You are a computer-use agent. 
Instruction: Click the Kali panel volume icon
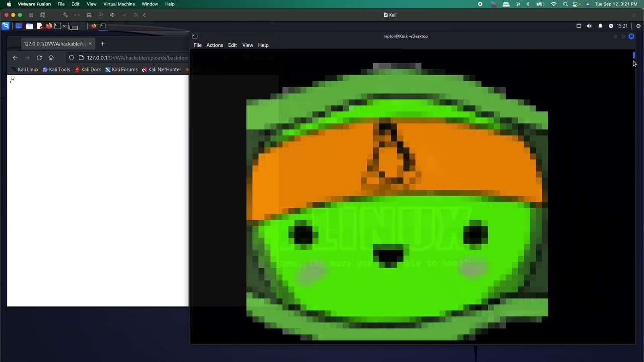coord(589,26)
